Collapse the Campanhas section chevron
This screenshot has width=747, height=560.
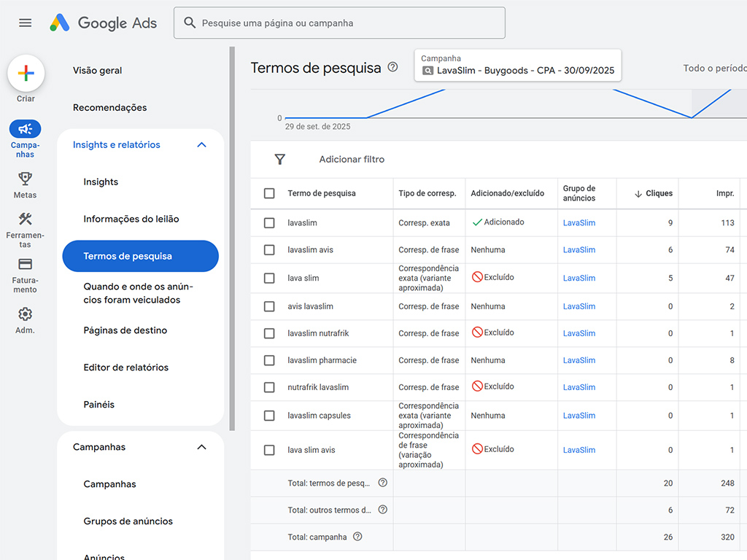(x=201, y=447)
